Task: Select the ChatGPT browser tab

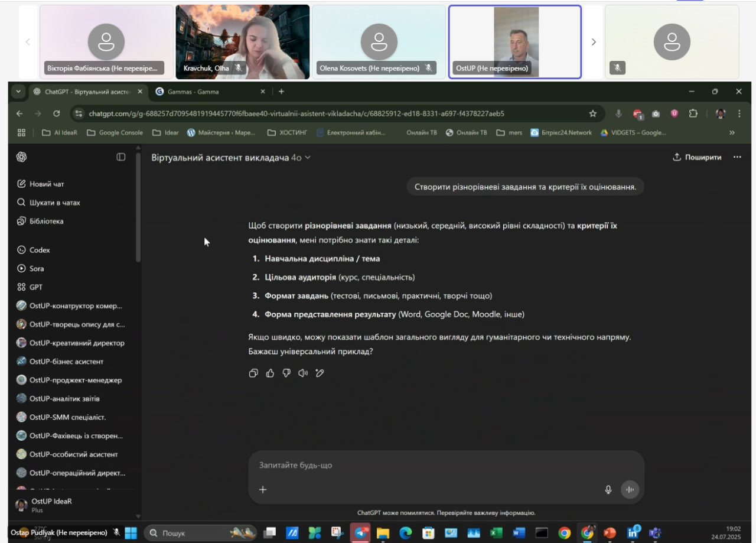Action: 87,92
